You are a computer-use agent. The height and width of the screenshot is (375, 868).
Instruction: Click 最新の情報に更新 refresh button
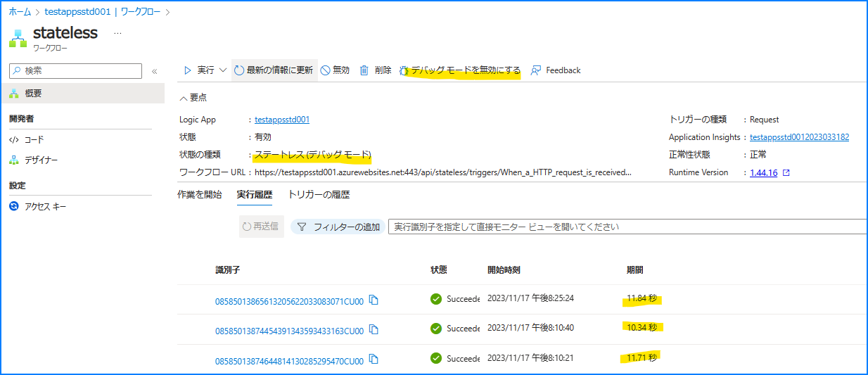(x=274, y=70)
